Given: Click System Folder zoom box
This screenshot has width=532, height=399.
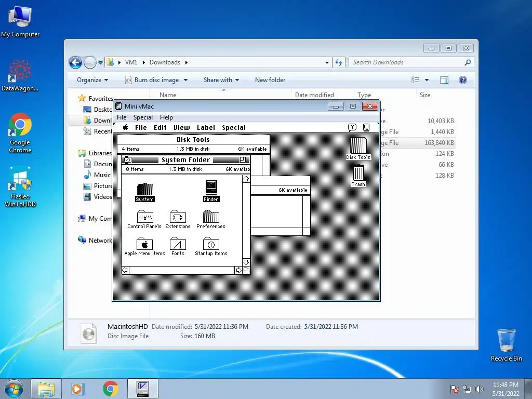Looking at the screenshot, I should point(243,160).
